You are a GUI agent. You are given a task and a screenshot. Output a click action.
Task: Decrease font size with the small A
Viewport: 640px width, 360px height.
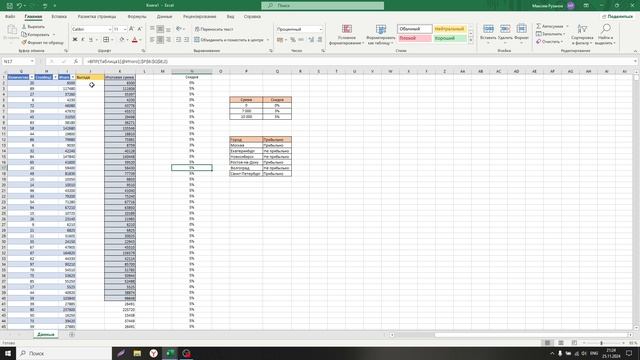(140, 29)
